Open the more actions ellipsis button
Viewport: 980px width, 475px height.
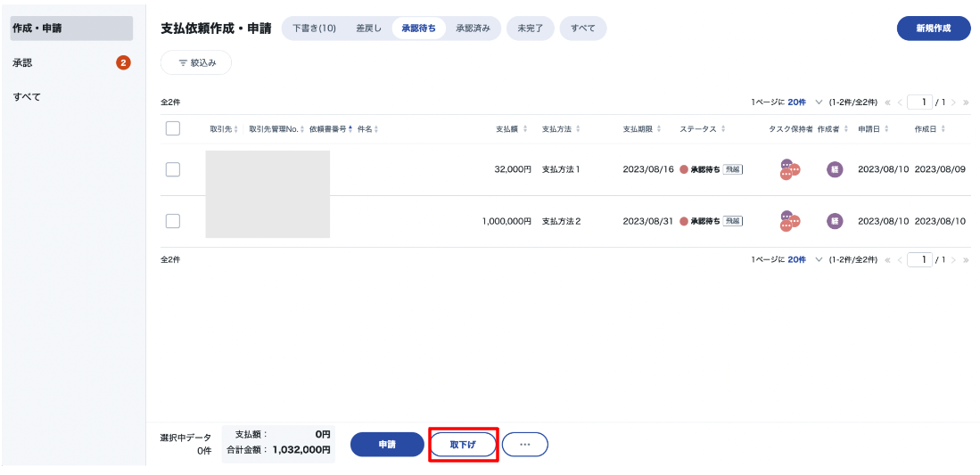[525, 445]
